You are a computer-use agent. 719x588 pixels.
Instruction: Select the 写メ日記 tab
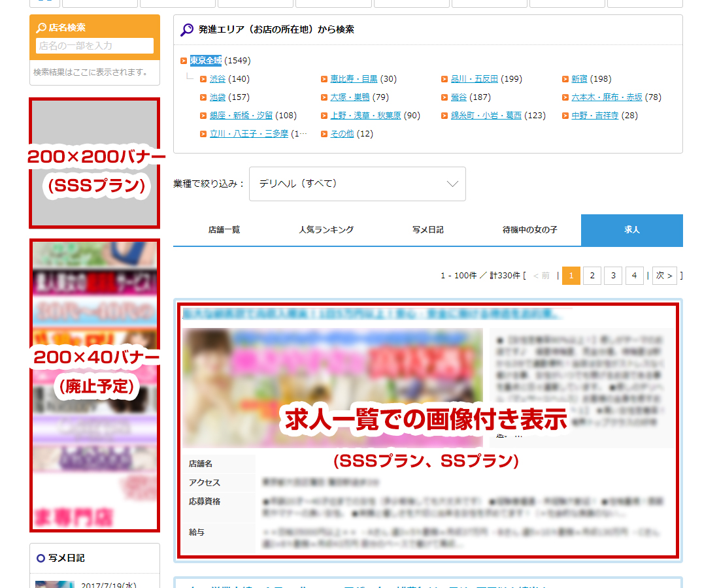pyautogui.click(x=428, y=230)
